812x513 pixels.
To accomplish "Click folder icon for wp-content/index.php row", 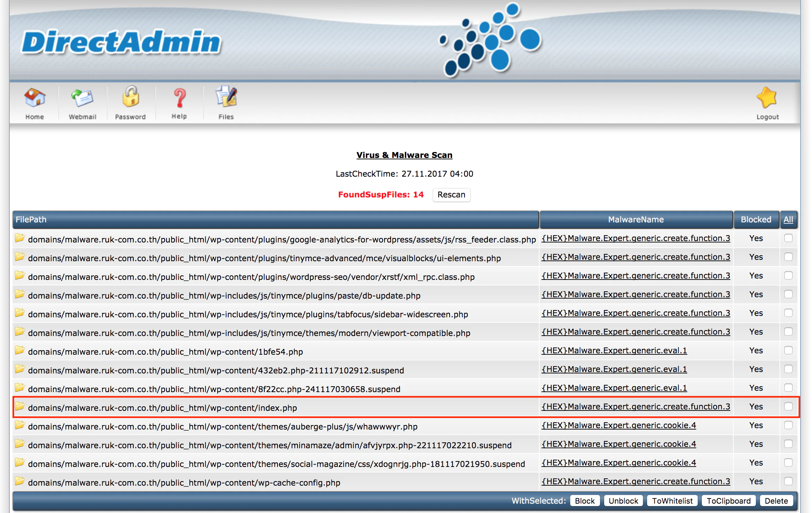I will coord(20,407).
